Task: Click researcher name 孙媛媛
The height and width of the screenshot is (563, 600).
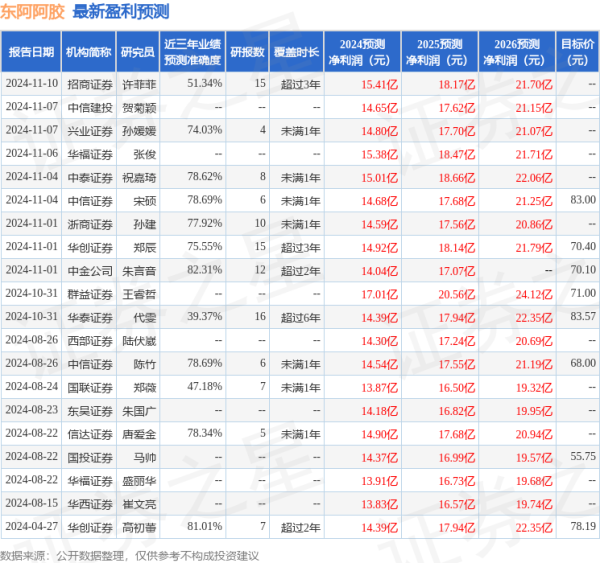Action: click(139, 131)
